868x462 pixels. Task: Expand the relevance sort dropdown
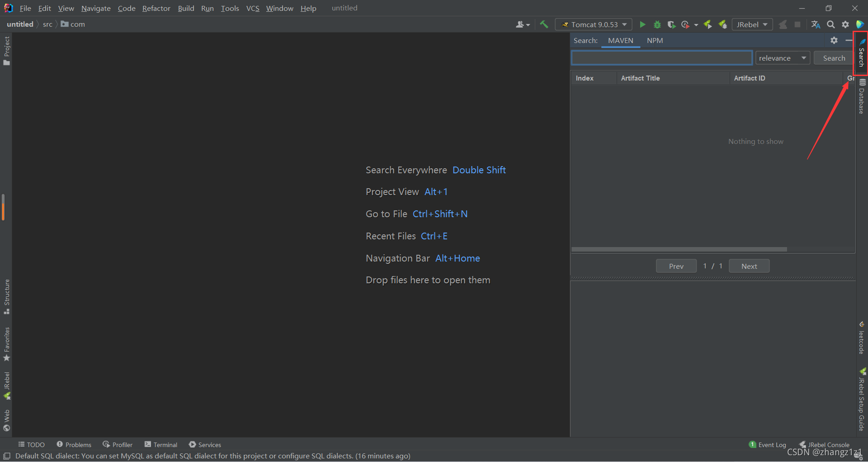783,58
